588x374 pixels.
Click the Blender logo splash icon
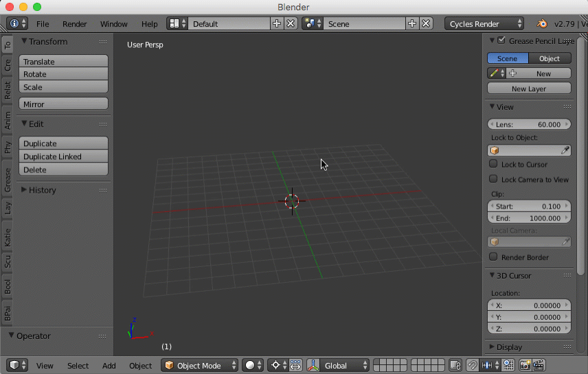click(x=541, y=23)
